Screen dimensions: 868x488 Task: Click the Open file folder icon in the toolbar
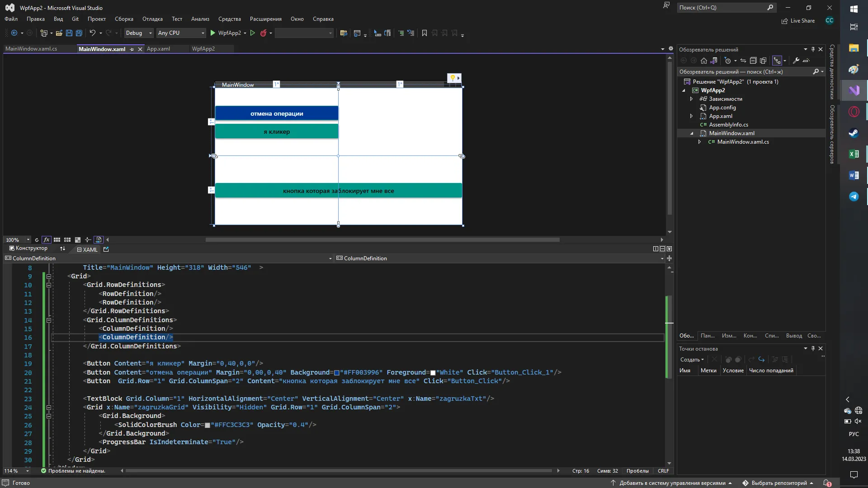click(59, 33)
